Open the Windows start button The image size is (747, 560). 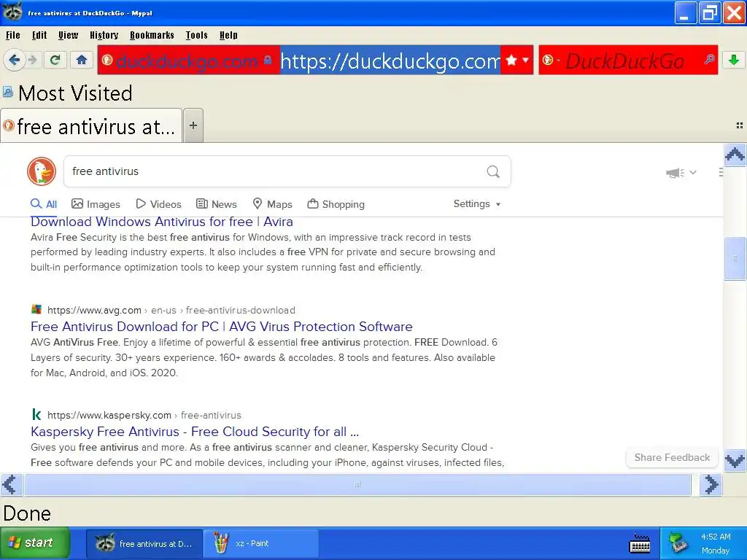pyautogui.click(x=35, y=542)
